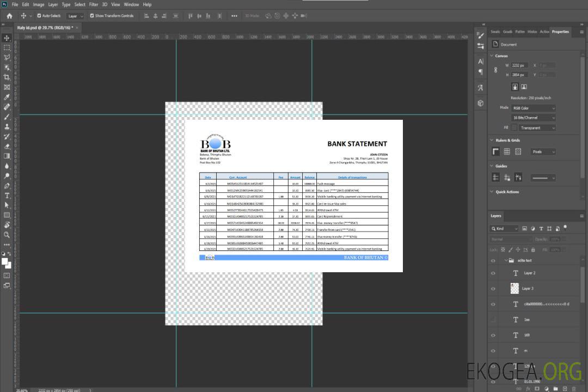Open the Properties panel hamburger menu
Screen dimensions: 588x392
581,32
